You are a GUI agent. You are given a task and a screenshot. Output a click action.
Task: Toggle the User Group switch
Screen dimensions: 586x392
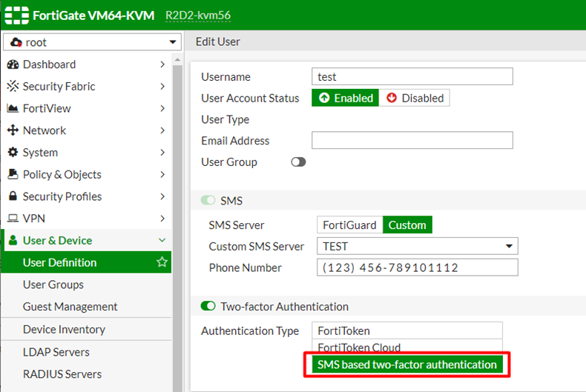click(x=298, y=162)
